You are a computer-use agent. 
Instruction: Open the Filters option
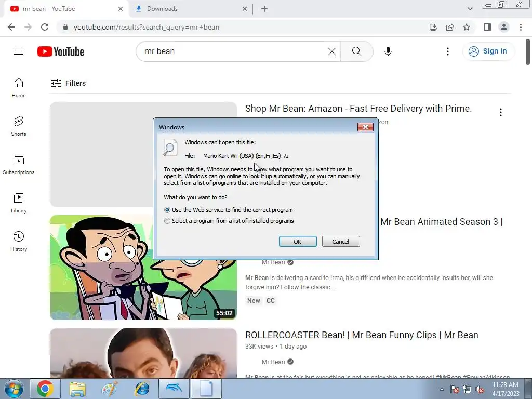point(68,83)
